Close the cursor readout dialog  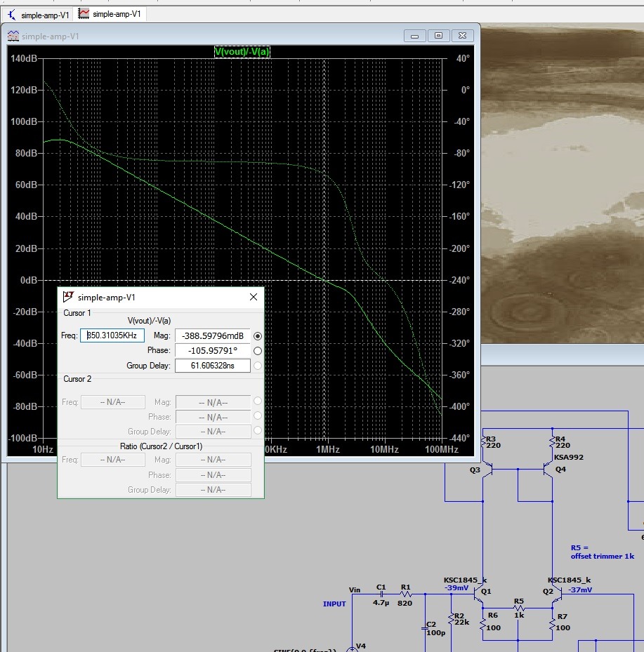pyautogui.click(x=254, y=297)
